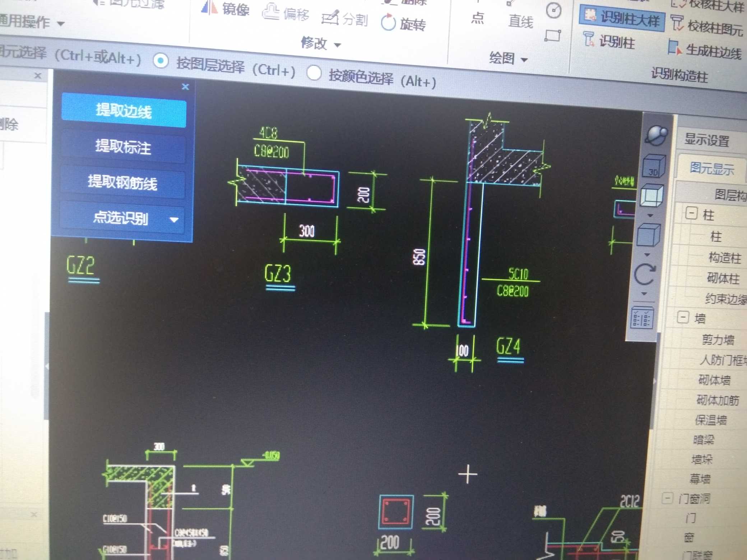747x560 pixels.
Task: Select 保温墙 in display tree
Action: [x=711, y=420]
